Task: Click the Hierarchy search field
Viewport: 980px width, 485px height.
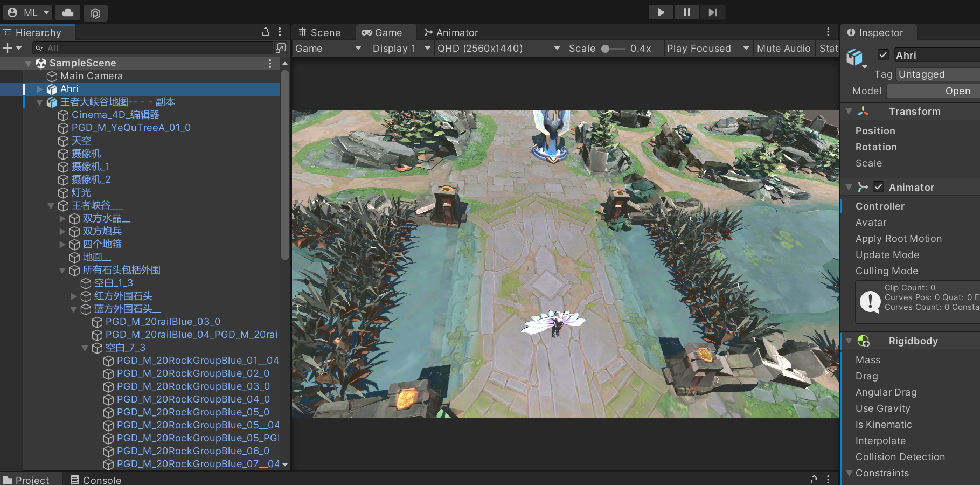Action: pos(153,48)
